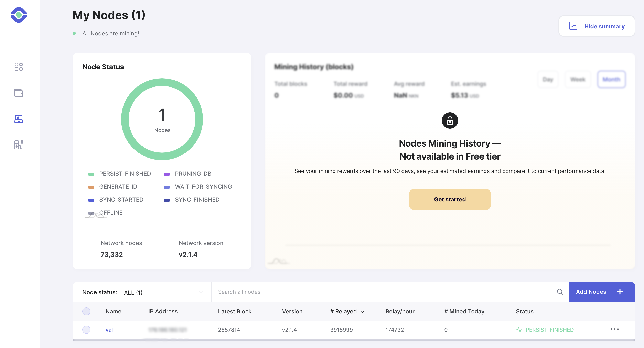The width and height of the screenshot is (644, 348).
Task: Click relay per hour value 174732
Action: click(x=395, y=330)
